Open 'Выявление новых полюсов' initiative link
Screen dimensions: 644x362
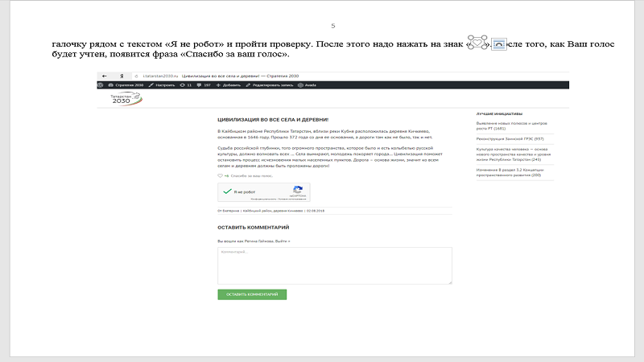coord(512,125)
